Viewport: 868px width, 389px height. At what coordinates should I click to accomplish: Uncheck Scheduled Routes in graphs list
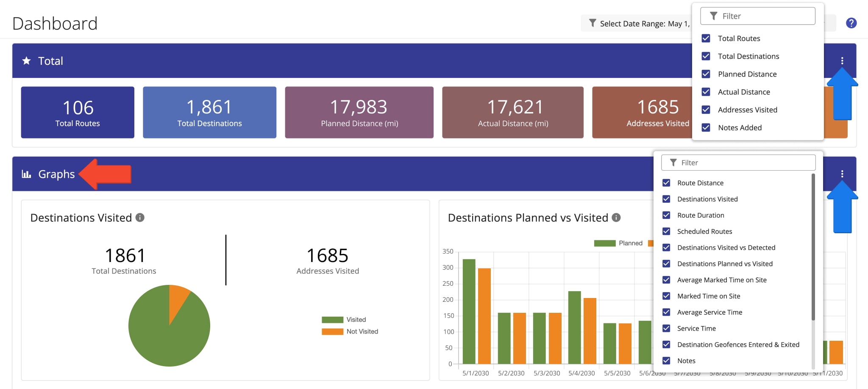[666, 231]
